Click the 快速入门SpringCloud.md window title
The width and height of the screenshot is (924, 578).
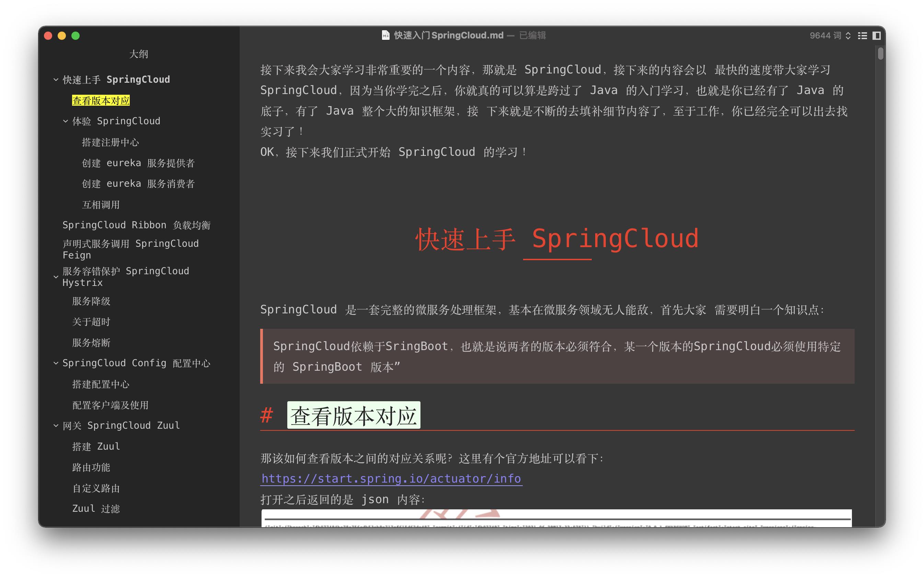(448, 36)
